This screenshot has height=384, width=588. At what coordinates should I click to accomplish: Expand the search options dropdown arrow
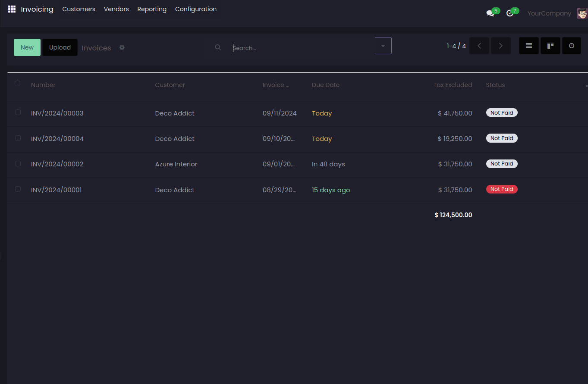[x=383, y=46]
